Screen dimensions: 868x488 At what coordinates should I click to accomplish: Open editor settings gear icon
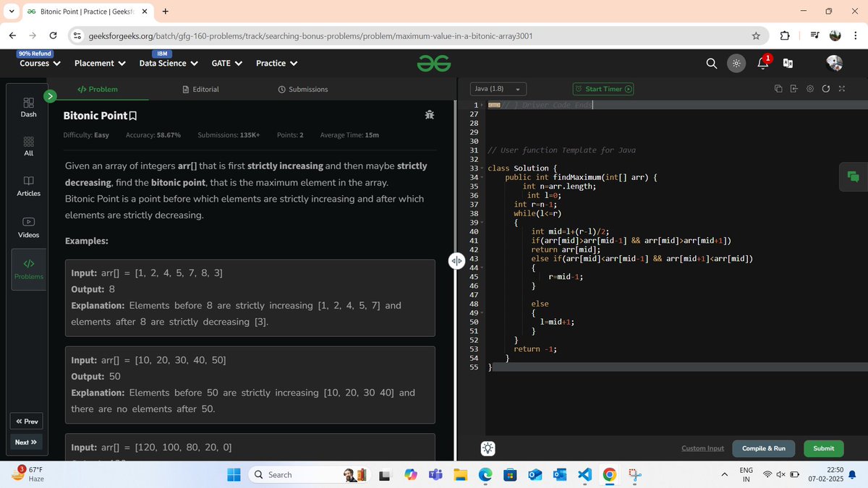pyautogui.click(x=810, y=89)
